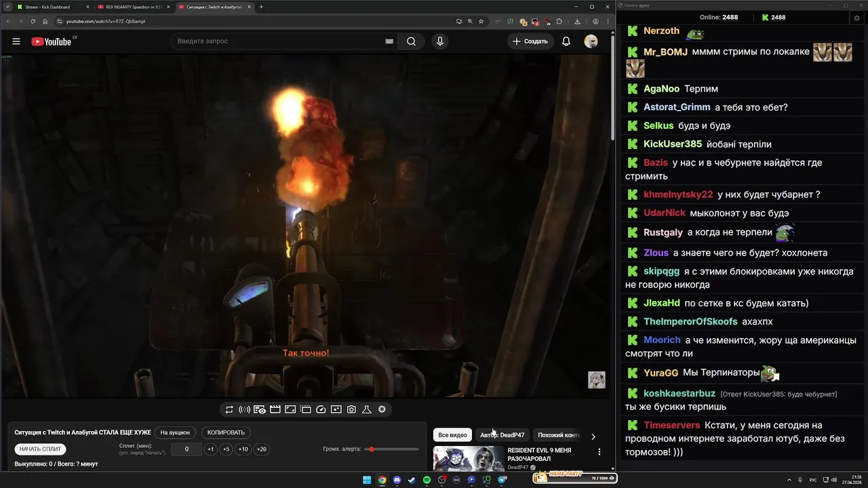868x488 pixels.
Task: Open the gear settings under the video
Action: tap(382, 409)
